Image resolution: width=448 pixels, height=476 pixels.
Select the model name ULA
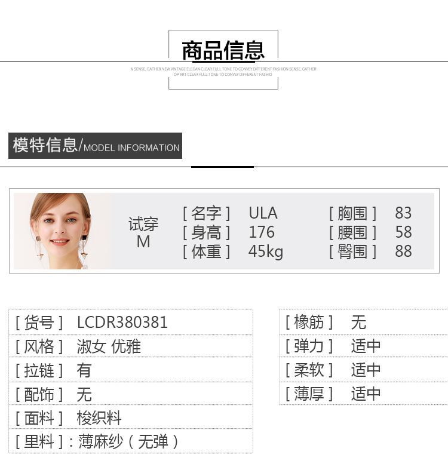pyautogui.click(x=263, y=213)
